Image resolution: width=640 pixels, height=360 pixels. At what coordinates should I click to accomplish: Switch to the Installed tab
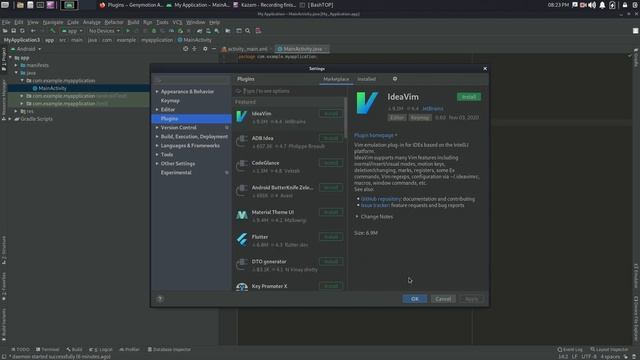[367, 79]
